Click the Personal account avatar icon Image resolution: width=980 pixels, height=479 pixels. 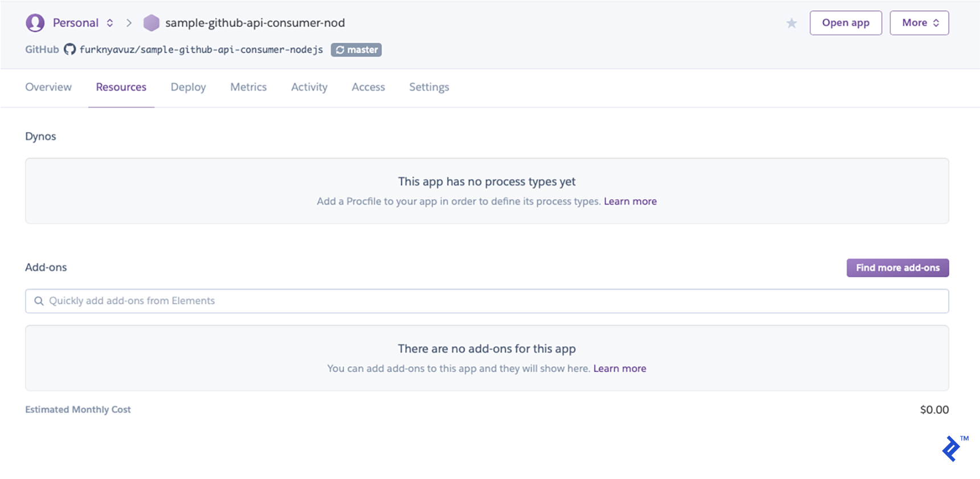pos(35,23)
